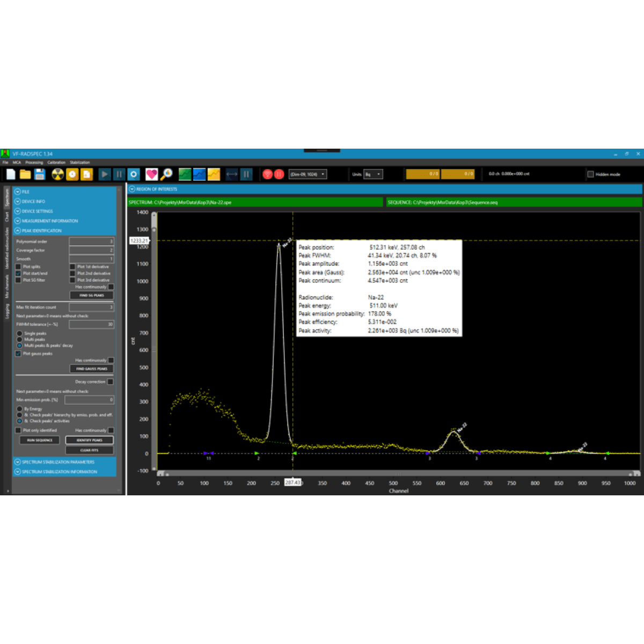Open the Calibration menu
The width and height of the screenshot is (644, 644).
tap(56, 163)
